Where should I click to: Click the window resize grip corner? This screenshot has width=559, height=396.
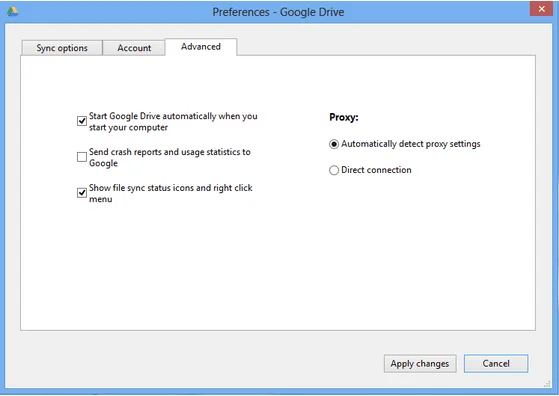[x=547, y=384]
